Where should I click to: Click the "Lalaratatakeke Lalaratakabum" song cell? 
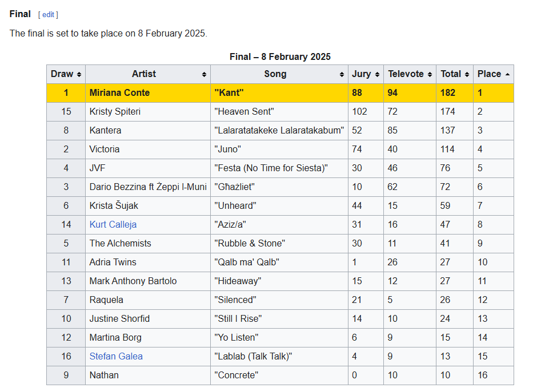[x=279, y=130]
